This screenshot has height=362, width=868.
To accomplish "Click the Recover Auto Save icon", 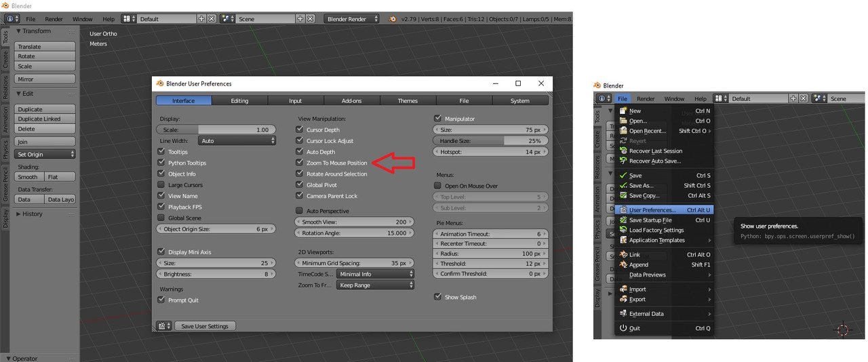I will (x=624, y=161).
